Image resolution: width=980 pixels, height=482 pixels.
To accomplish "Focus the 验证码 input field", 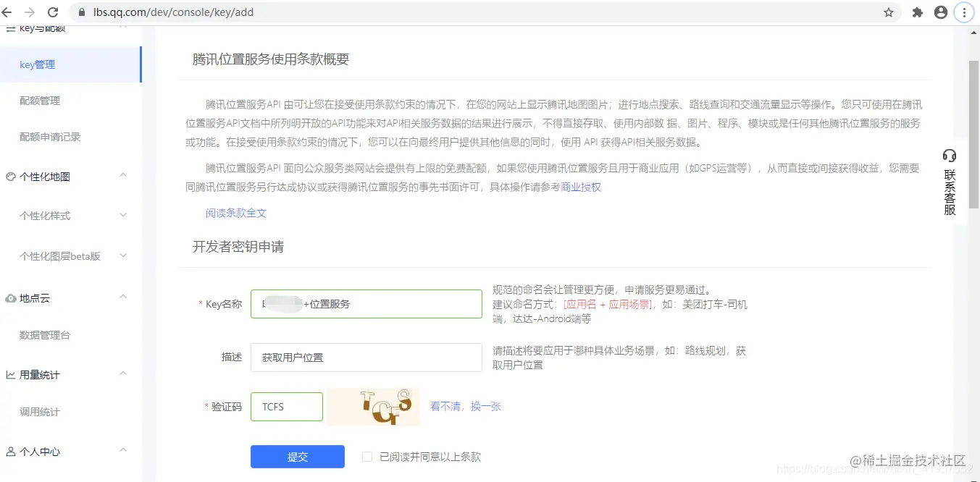I will (x=287, y=407).
